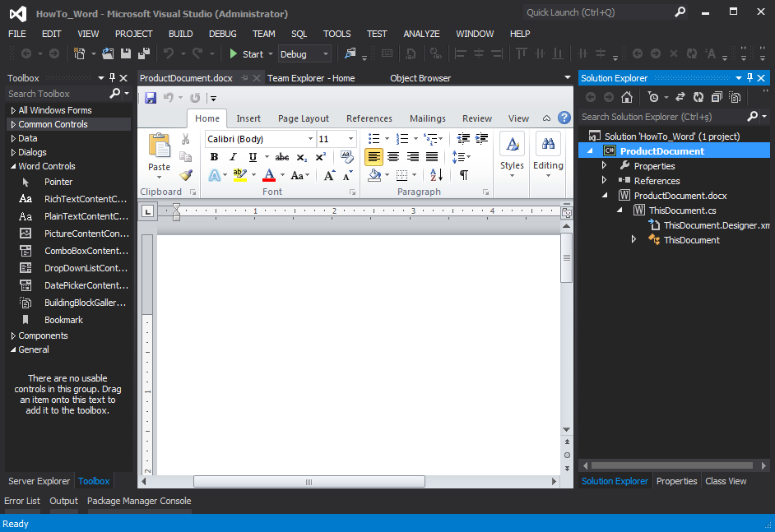Viewport: 775px width, 532px height.
Task: Expand the Common Controls toolbox group
Action: (x=12, y=124)
